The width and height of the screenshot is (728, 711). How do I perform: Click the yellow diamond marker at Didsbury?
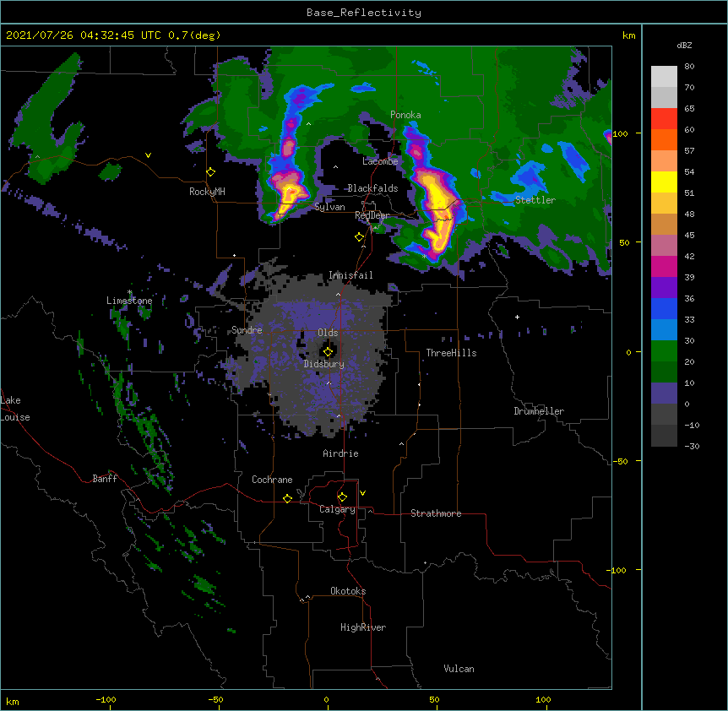pos(328,352)
